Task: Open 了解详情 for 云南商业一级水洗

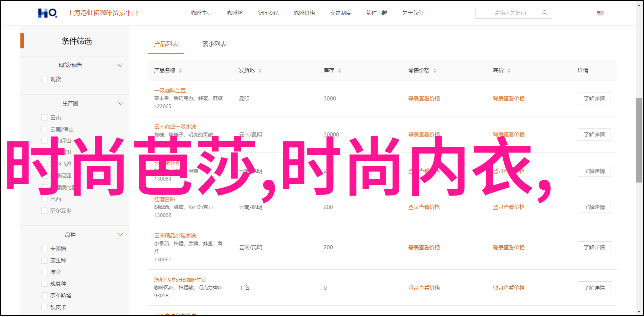Action: tap(594, 134)
